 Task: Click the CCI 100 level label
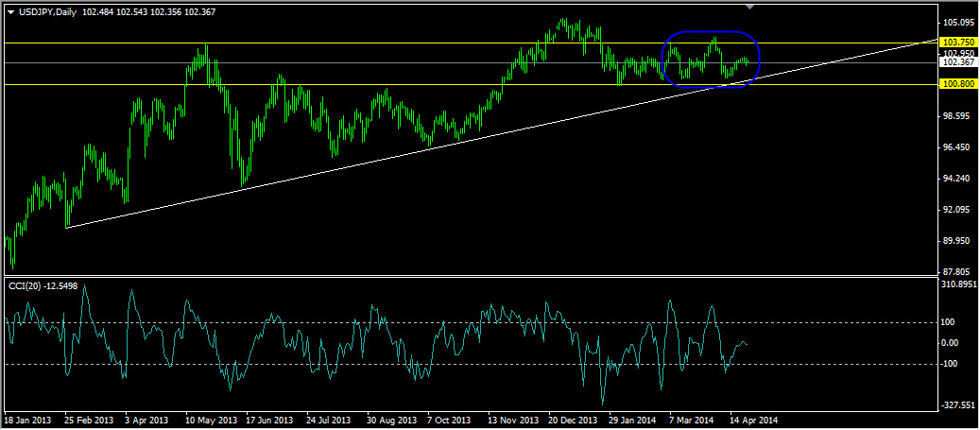coord(950,322)
